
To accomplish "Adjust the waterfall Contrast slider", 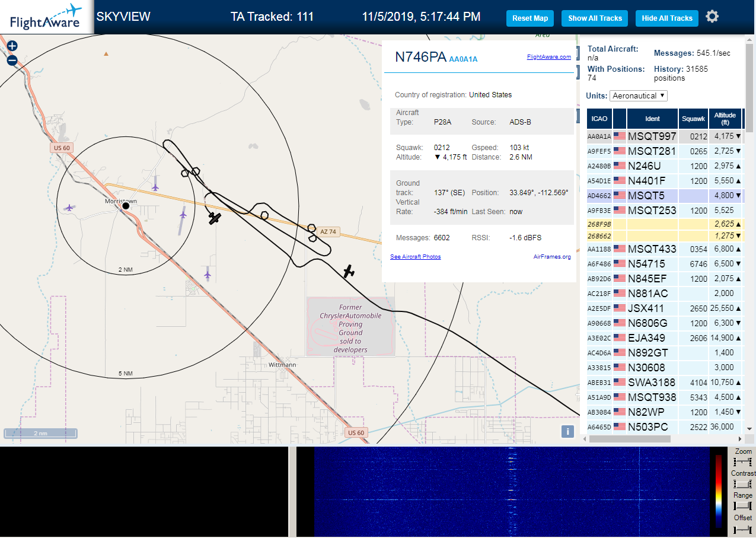I will tap(743, 484).
